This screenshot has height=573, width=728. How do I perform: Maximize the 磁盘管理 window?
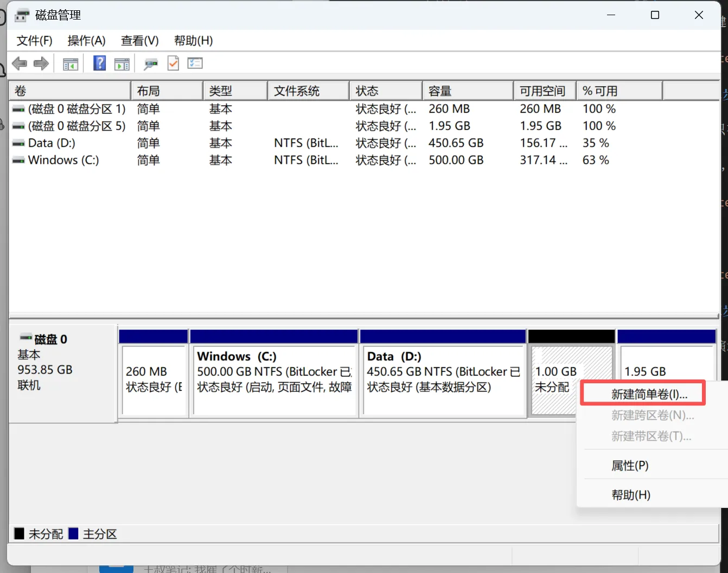[x=655, y=15]
